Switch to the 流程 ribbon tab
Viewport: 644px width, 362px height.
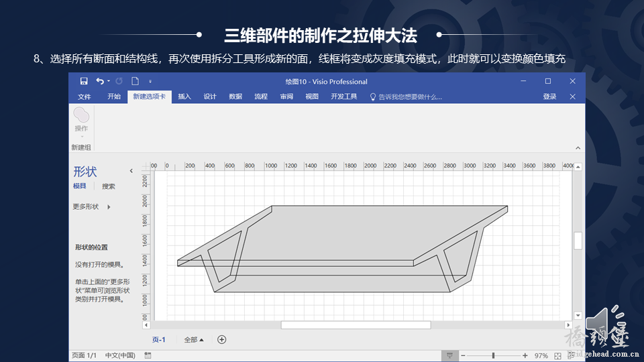pyautogui.click(x=261, y=97)
